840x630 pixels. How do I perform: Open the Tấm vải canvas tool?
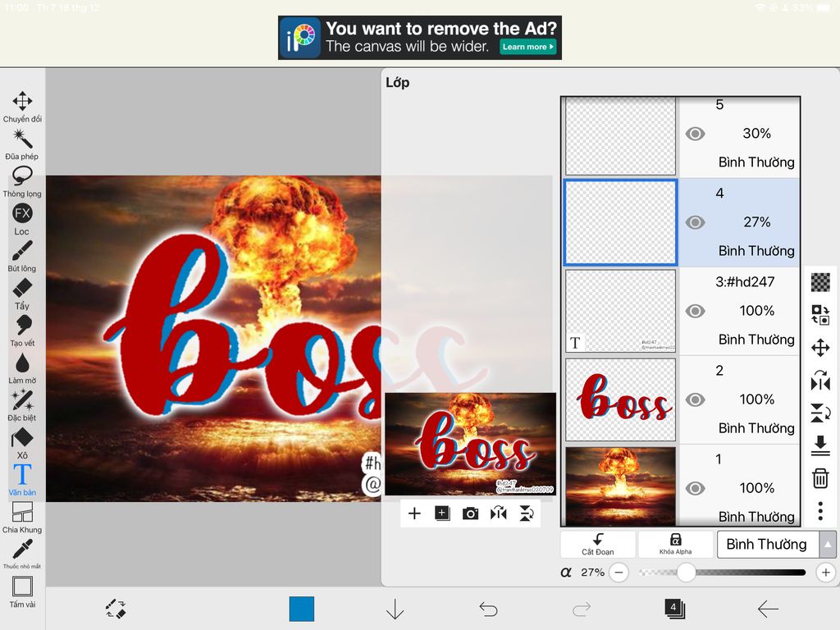(22, 591)
